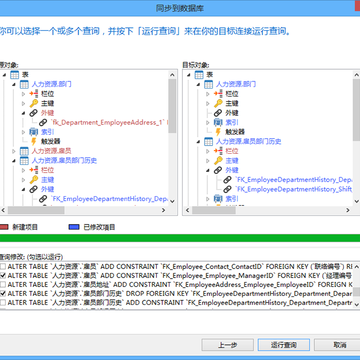
Task: Click 外键 chain icon under target 人力资源.雇员部门历史
Action: coord(218,170)
